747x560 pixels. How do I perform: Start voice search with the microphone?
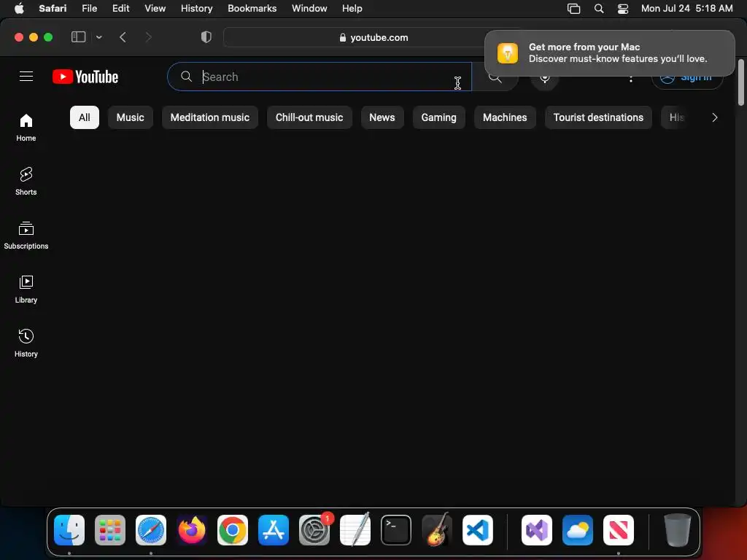tap(544, 77)
